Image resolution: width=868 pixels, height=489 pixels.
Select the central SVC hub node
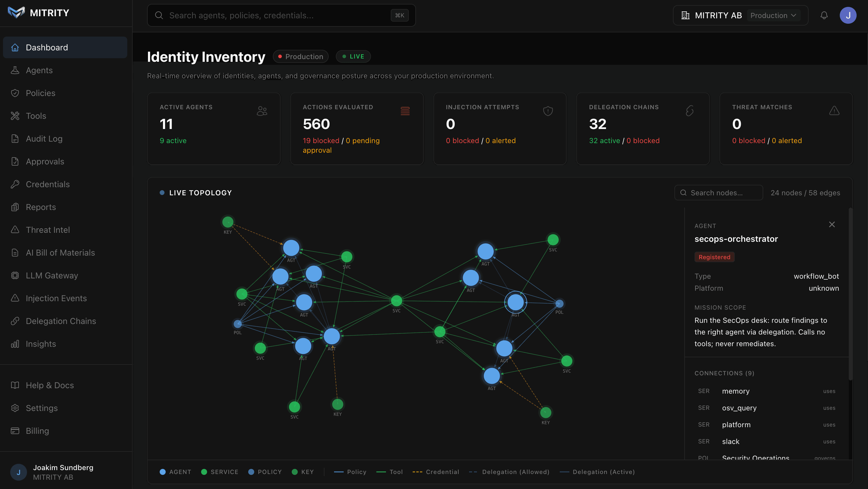[396, 300]
